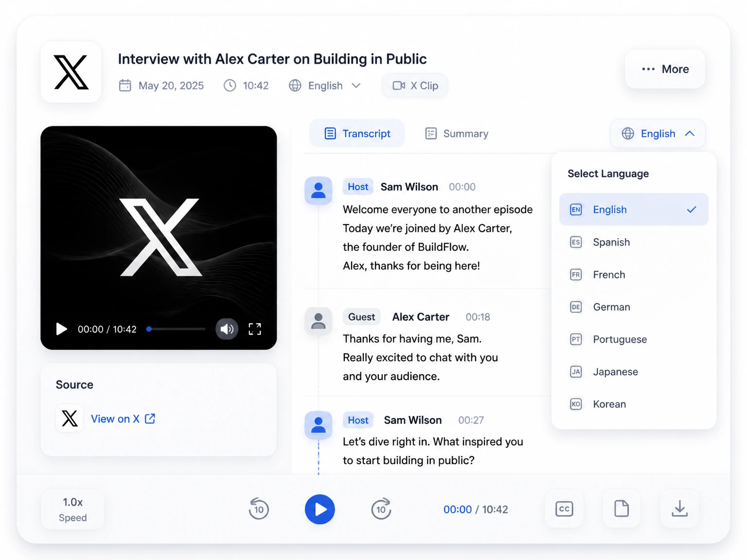Image resolution: width=747 pixels, height=560 pixels.
Task: Select Spanish in the language list
Action: [634, 242]
